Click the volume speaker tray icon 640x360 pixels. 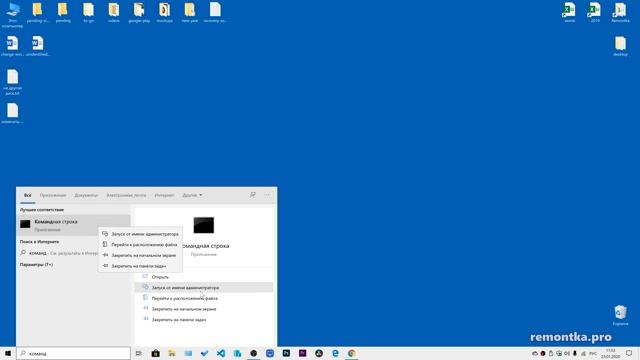click(x=567, y=353)
